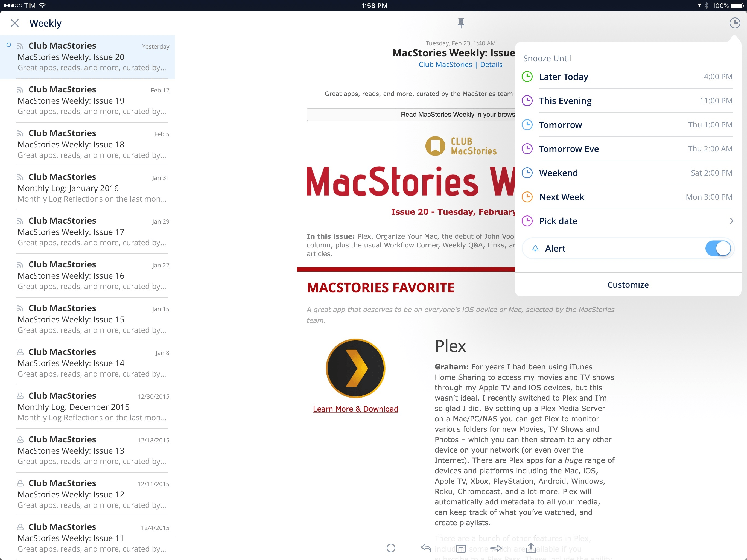Screen dimensions: 747x560
Task: Tap the Bluetooth status icon
Action: (x=706, y=5)
